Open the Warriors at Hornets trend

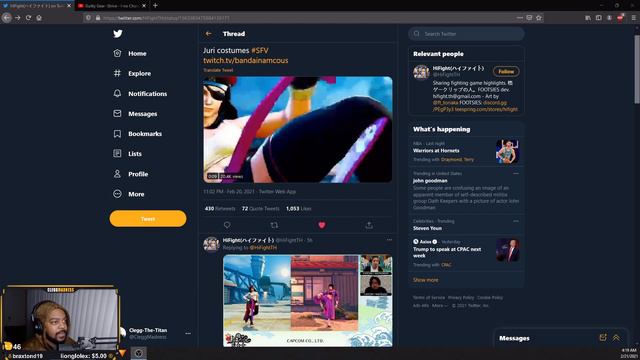coord(466,151)
